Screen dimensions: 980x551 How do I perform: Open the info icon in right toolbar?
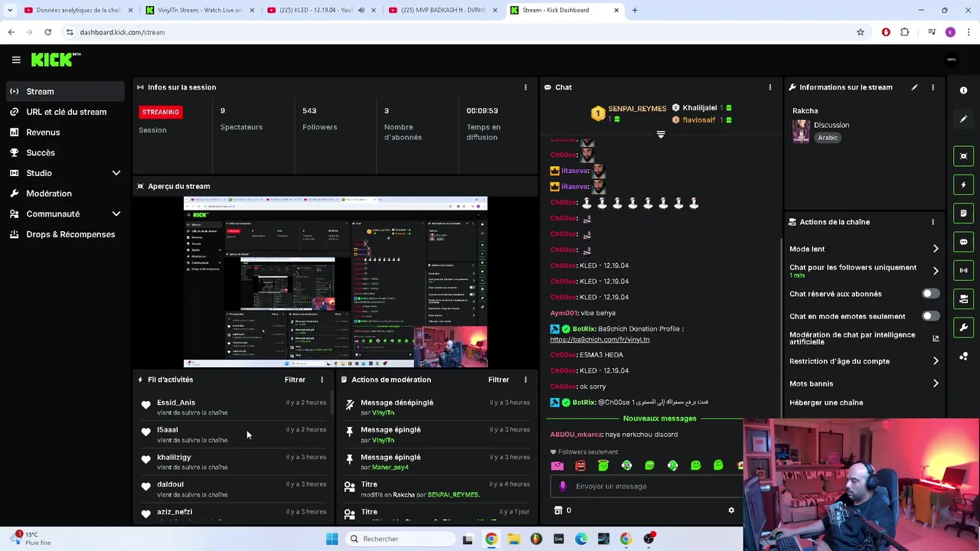click(x=963, y=90)
